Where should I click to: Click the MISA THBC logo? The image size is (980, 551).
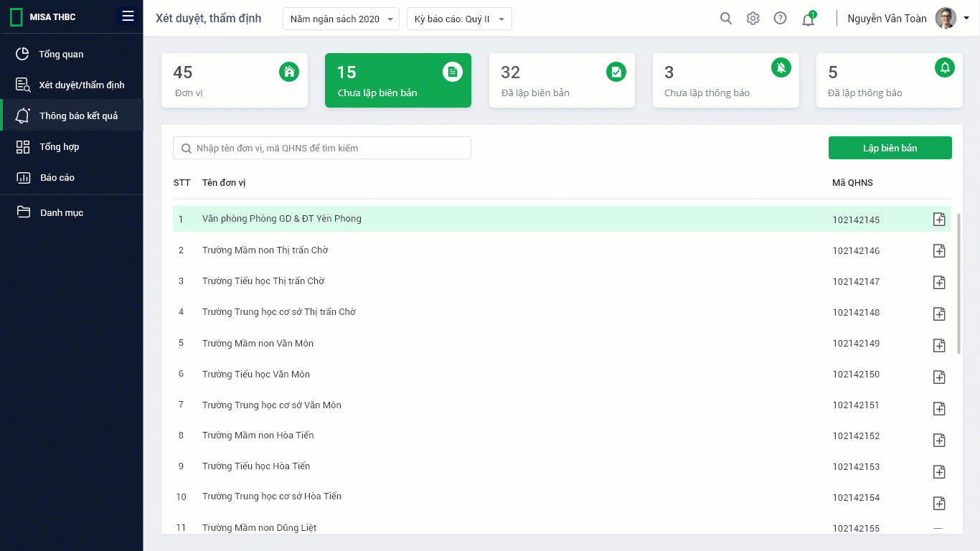click(x=43, y=17)
